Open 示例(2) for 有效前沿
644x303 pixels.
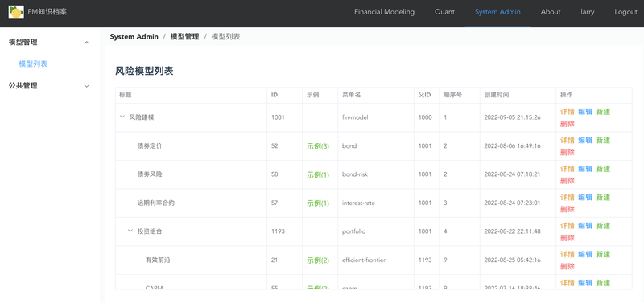tap(318, 260)
